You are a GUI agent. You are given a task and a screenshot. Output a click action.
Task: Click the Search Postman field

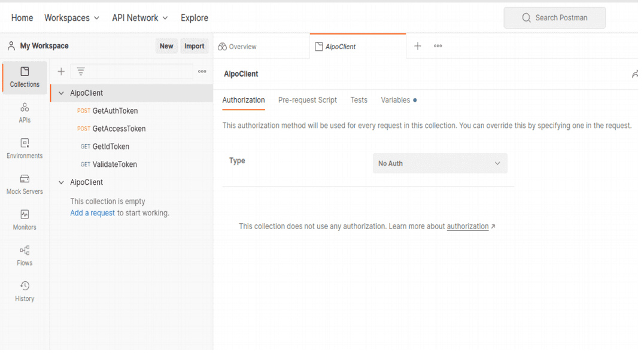tap(554, 18)
